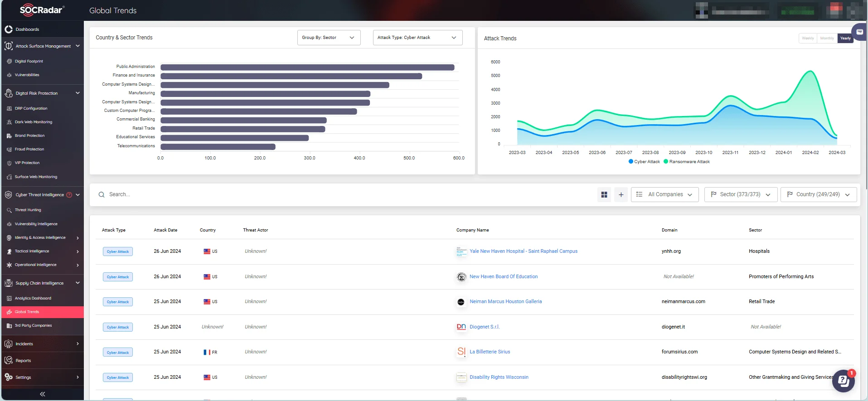Image resolution: width=868 pixels, height=401 pixels.
Task: Click the Supply Chain Intelligence icon
Action: [9, 283]
